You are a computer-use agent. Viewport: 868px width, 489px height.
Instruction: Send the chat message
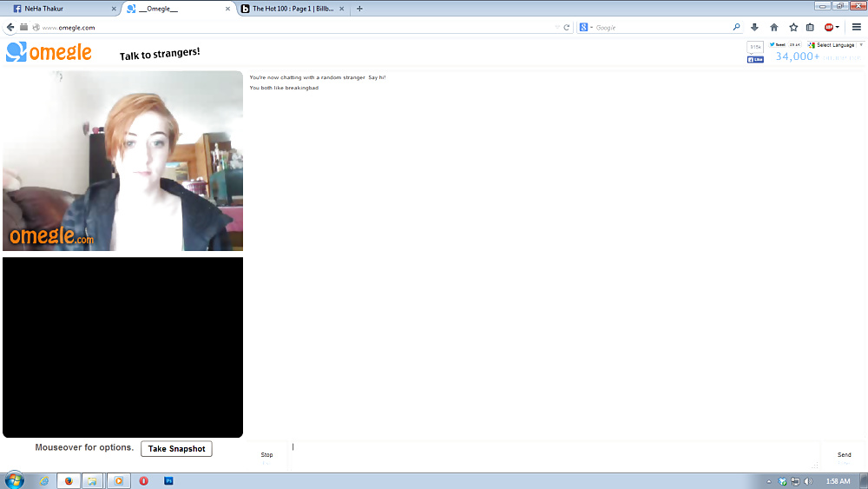click(845, 457)
